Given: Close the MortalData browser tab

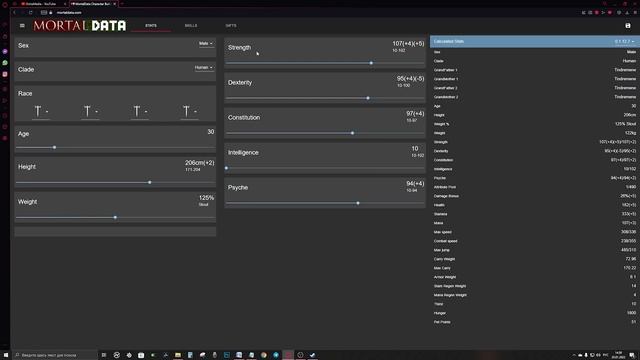Looking at the screenshot, I should [114, 4].
